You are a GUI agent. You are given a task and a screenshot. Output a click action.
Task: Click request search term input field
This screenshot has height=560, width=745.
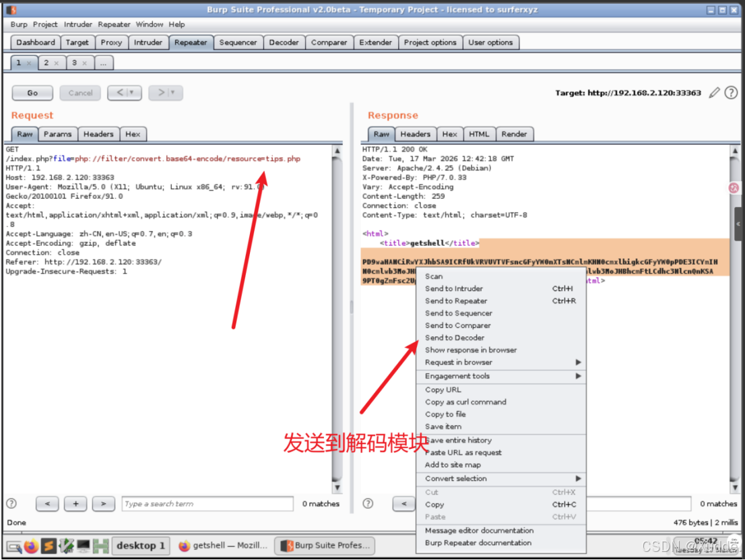click(x=207, y=503)
